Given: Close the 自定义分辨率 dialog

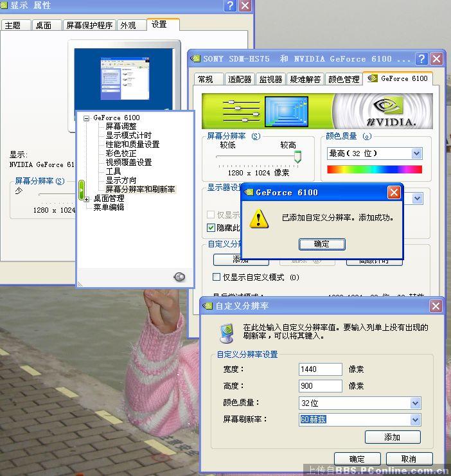Looking at the screenshot, I should click(436, 306).
